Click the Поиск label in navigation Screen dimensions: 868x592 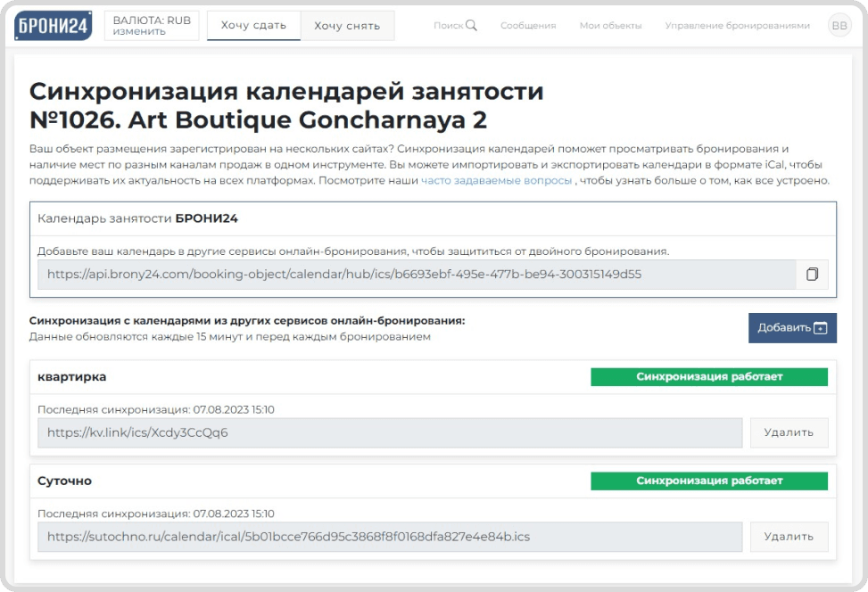[449, 26]
